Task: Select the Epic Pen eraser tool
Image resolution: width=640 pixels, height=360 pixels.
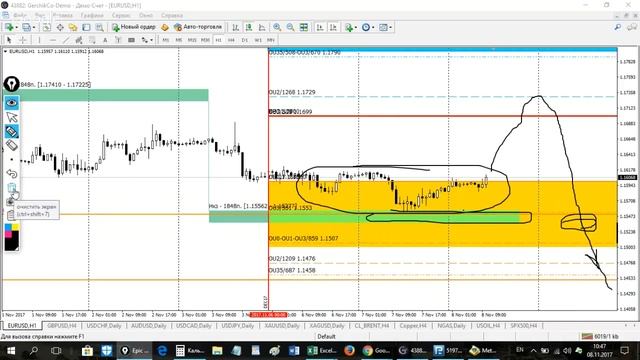Action: pos(12,145)
